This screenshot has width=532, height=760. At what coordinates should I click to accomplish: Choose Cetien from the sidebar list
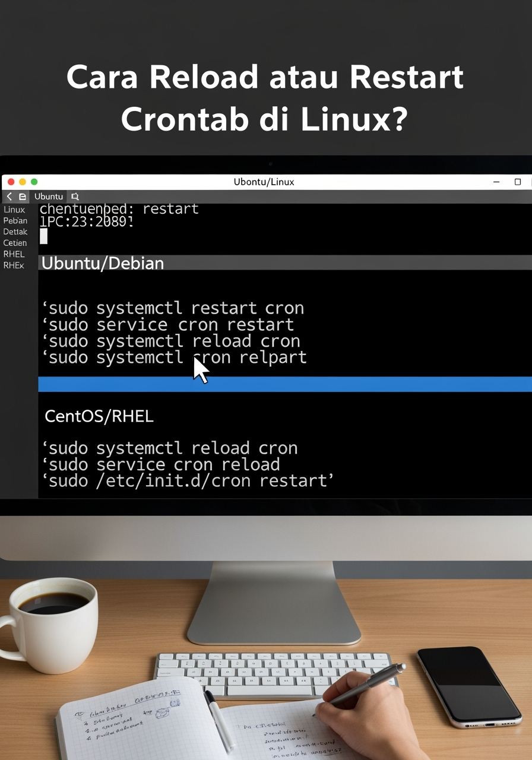15,243
